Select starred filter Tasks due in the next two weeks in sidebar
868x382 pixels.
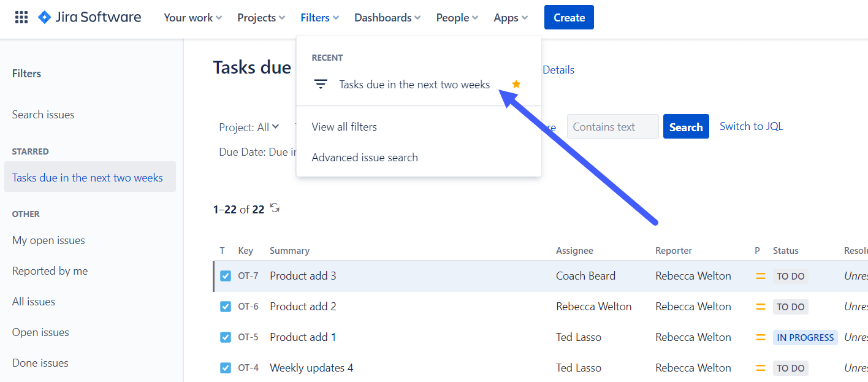(90, 177)
